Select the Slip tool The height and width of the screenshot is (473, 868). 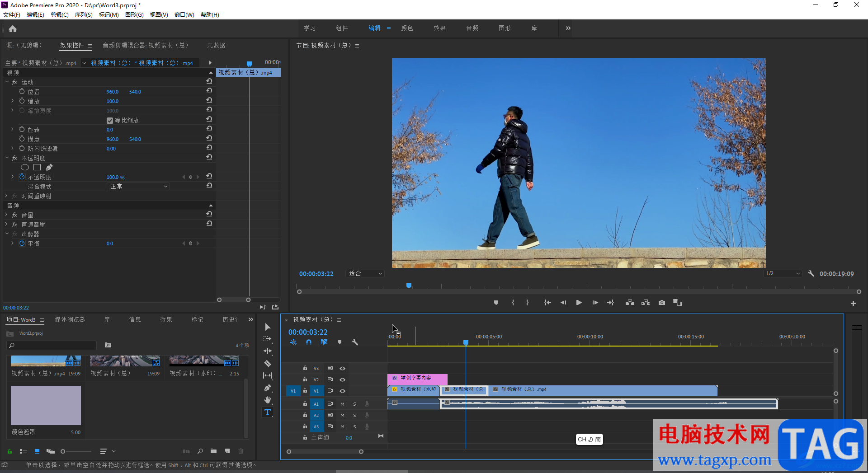[268, 375]
